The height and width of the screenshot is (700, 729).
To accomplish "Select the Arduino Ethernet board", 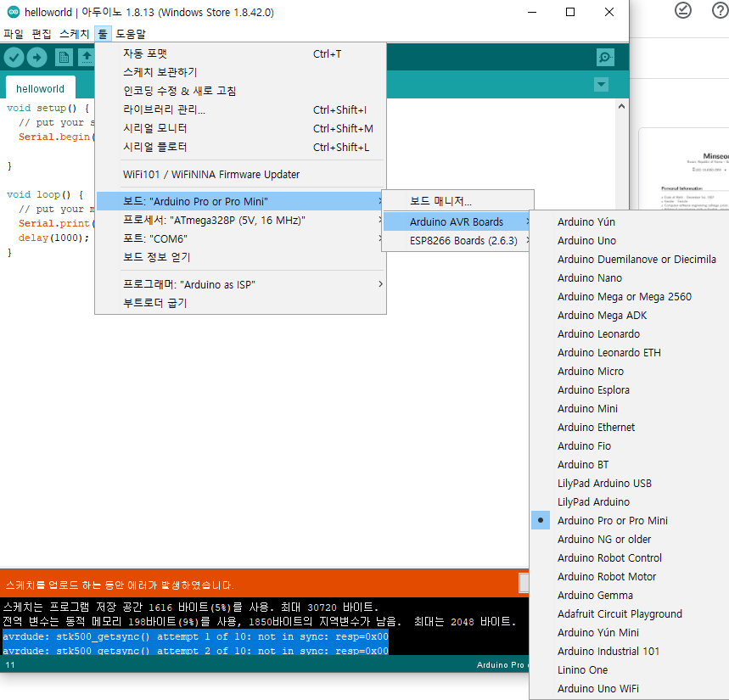I will point(630,427).
